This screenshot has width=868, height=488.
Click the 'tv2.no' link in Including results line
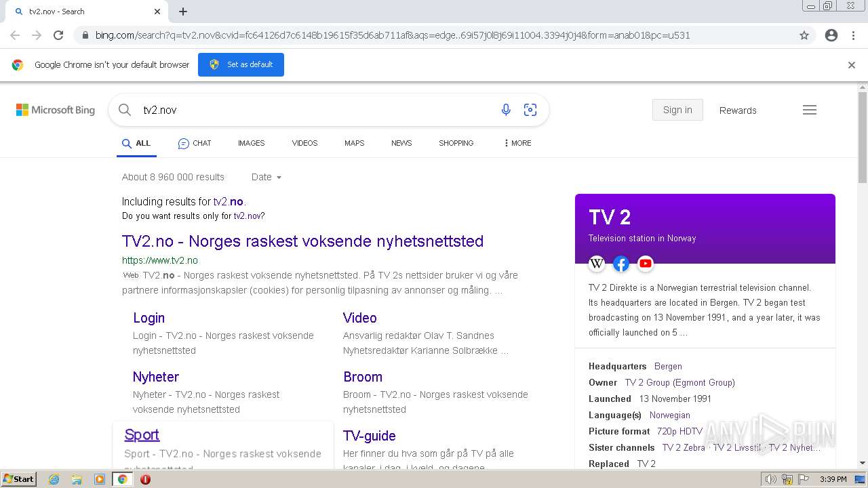click(229, 201)
